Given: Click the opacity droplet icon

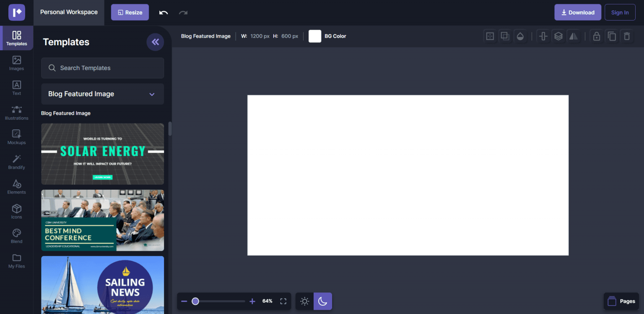Looking at the screenshot, I should (520, 36).
